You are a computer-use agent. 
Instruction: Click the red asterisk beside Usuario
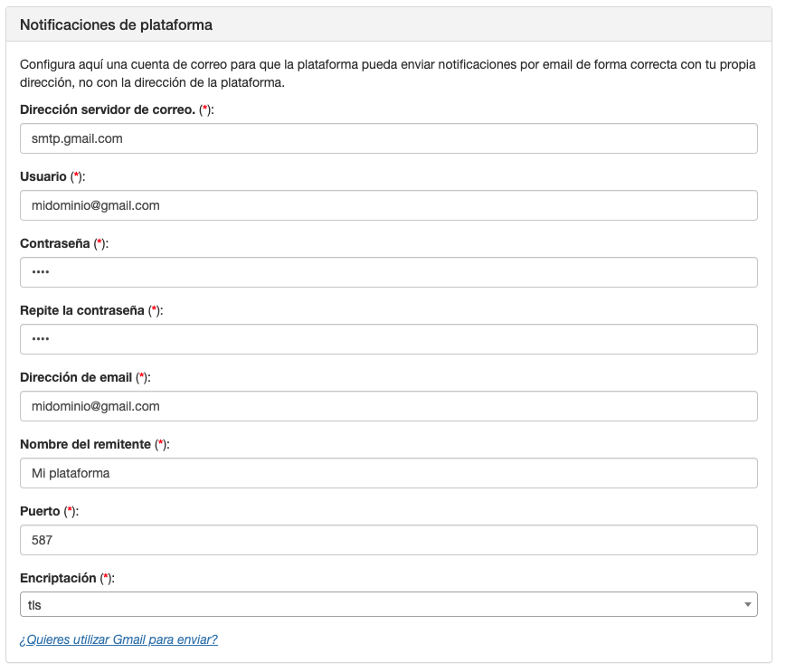76,177
